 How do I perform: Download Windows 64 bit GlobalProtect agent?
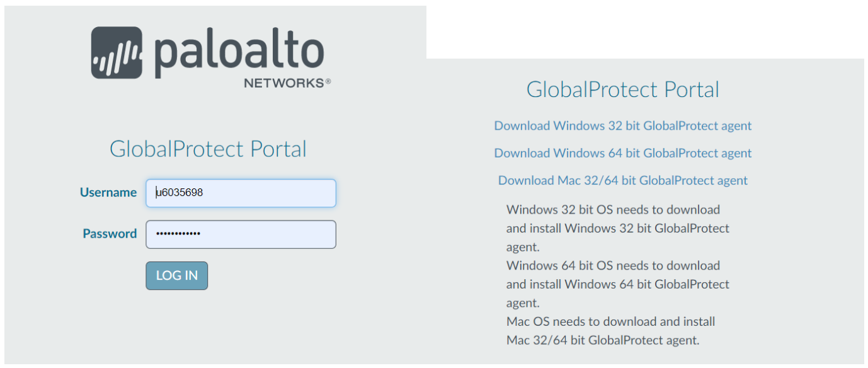(x=622, y=153)
